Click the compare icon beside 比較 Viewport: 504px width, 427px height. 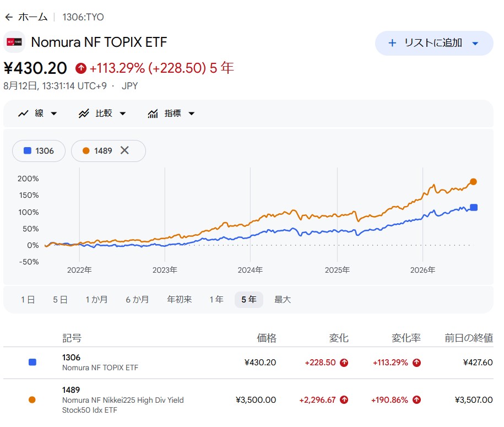pos(84,113)
